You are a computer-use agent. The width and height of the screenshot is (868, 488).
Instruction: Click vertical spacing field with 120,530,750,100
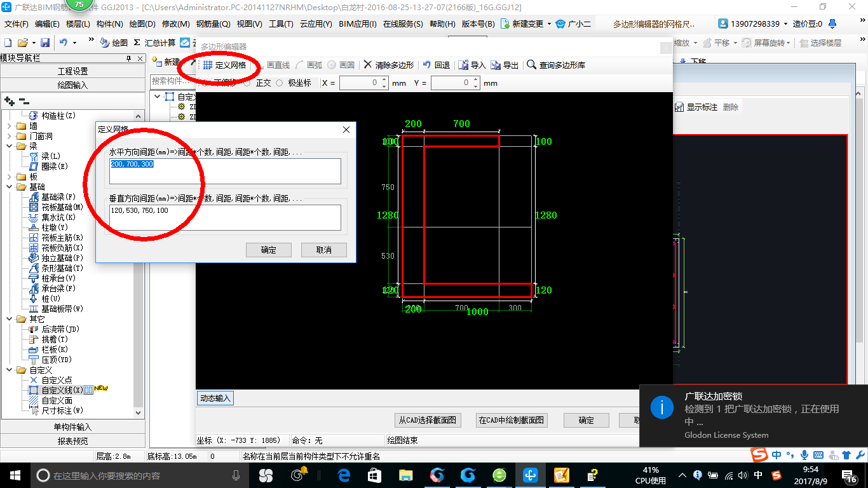[x=225, y=217]
